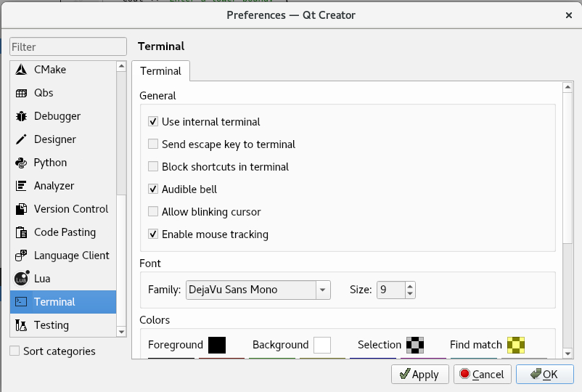Open the Analyzer category icon
The height and width of the screenshot is (392, 582).
click(x=21, y=186)
